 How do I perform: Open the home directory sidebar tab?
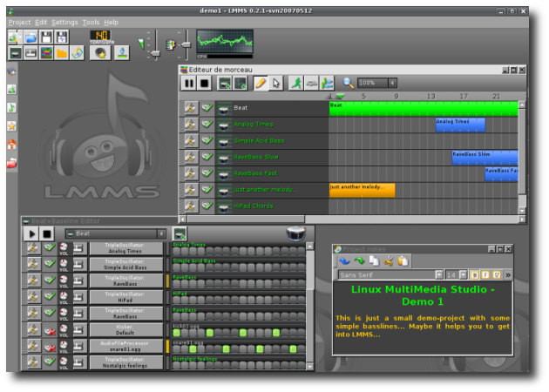tap(12, 145)
